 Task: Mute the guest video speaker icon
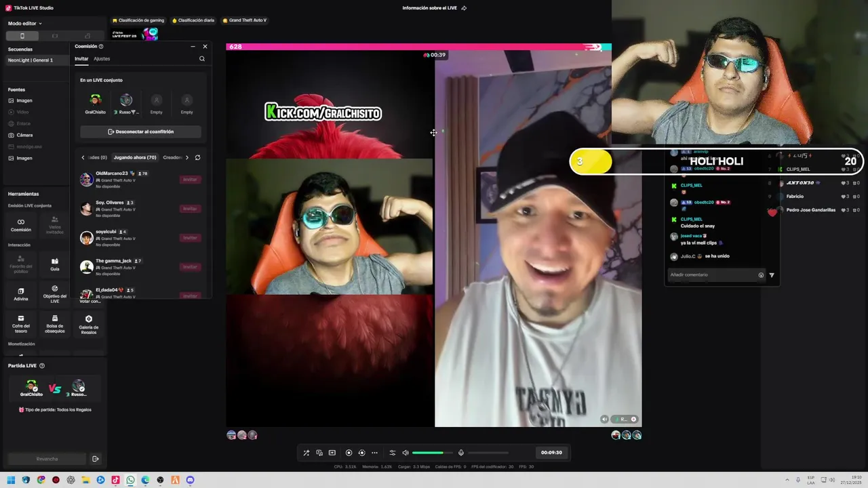tap(604, 419)
